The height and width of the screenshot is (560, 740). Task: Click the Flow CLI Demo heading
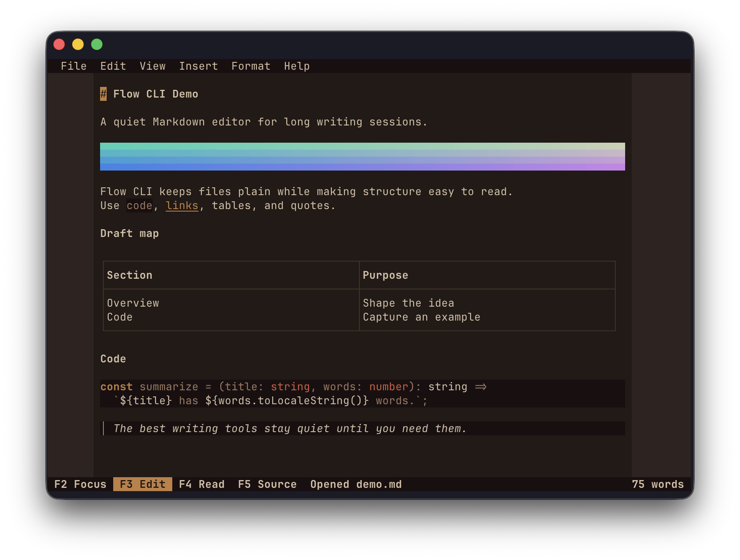(x=156, y=94)
